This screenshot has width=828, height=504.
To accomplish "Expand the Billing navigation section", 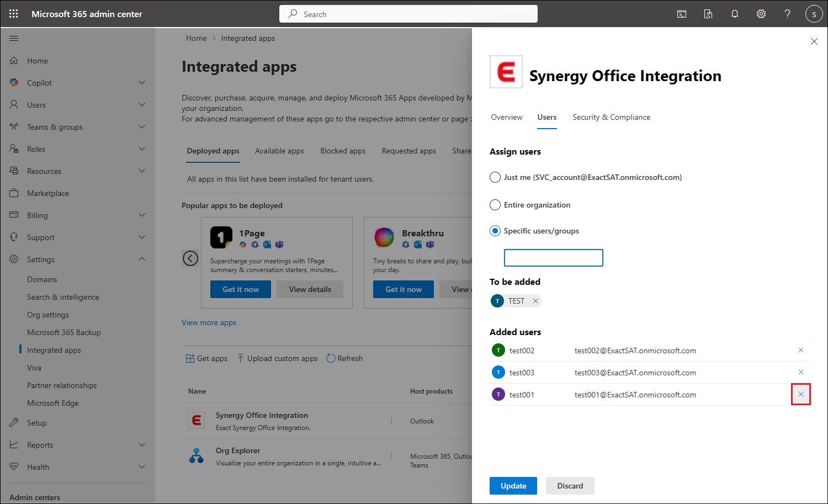I will click(x=142, y=215).
